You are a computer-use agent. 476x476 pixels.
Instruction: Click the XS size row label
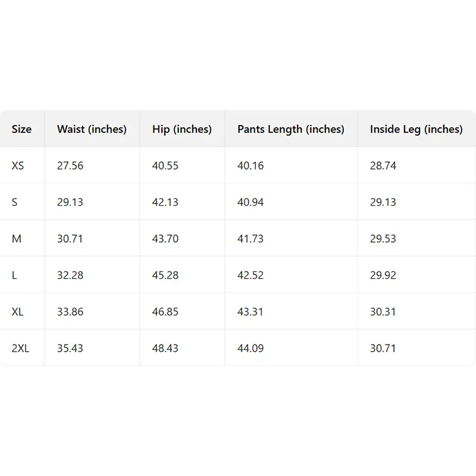coord(18,165)
